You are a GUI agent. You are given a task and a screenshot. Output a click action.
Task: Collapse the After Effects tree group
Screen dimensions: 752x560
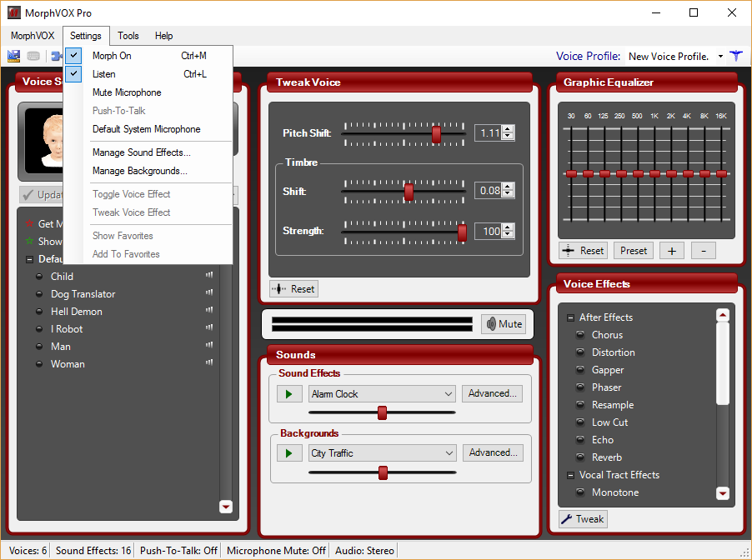(570, 317)
